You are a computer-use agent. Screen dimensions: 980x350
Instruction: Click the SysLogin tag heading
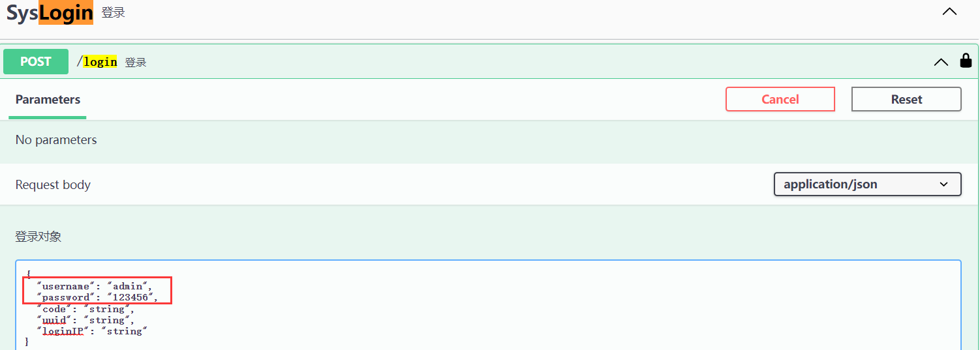click(50, 13)
